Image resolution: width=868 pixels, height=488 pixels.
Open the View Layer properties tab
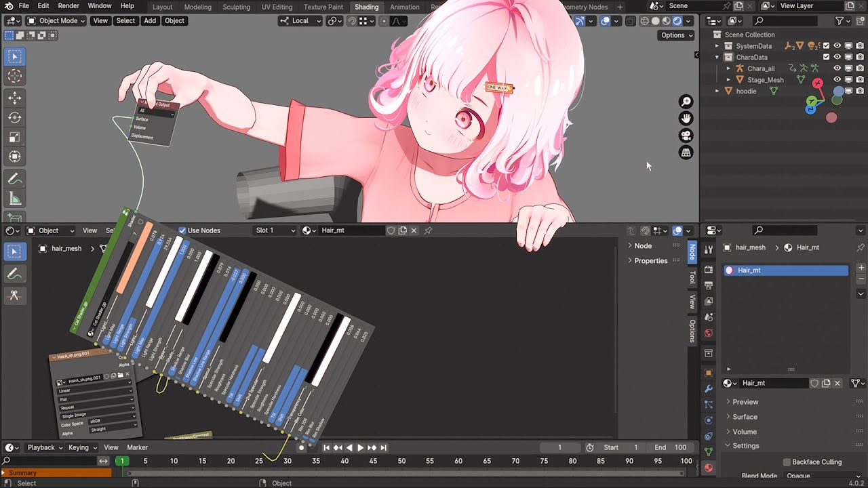point(709,301)
